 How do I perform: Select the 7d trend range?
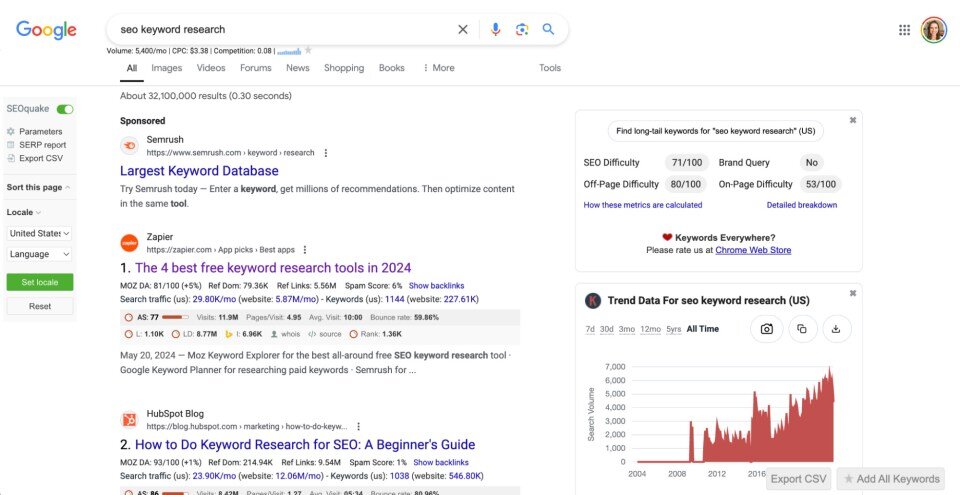coord(590,329)
